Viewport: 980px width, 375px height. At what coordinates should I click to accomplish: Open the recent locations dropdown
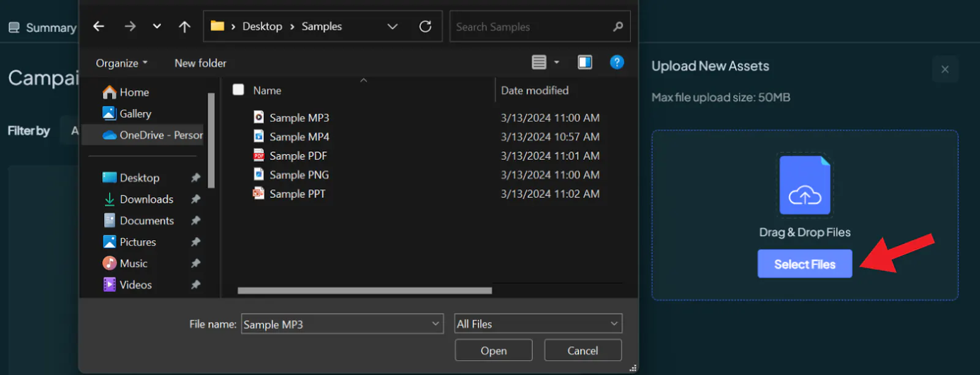tap(157, 26)
